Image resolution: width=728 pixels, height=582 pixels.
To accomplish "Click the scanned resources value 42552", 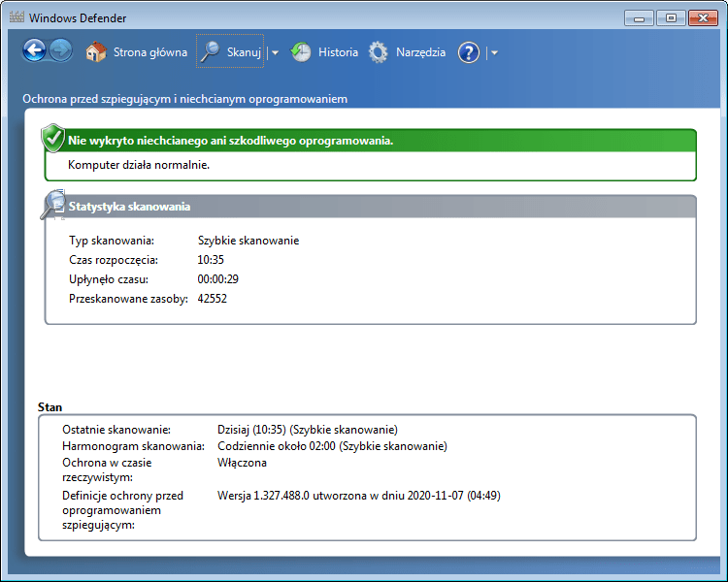I will [213, 299].
